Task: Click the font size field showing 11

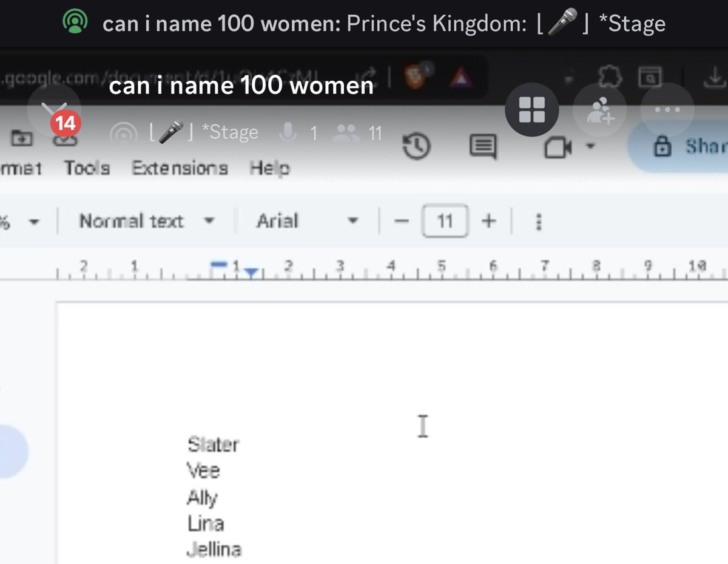Action: click(445, 221)
